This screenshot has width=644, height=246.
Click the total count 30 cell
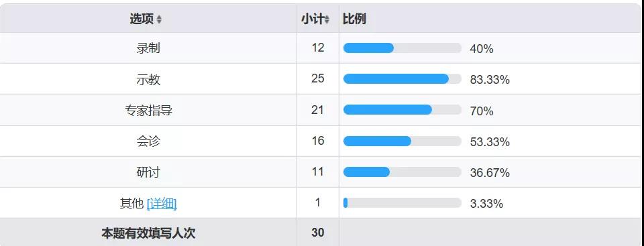point(318,233)
